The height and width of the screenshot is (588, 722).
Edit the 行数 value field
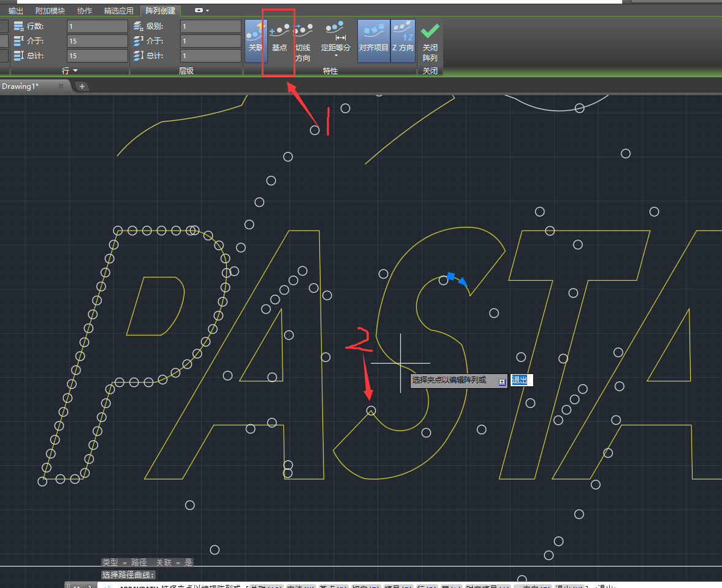click(x=97, y=27)
